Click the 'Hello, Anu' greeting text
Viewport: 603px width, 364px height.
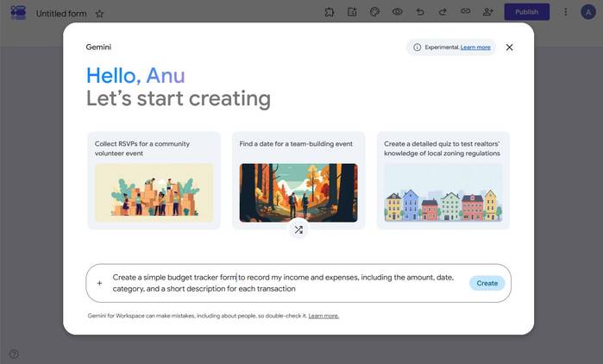coord(135,76)
